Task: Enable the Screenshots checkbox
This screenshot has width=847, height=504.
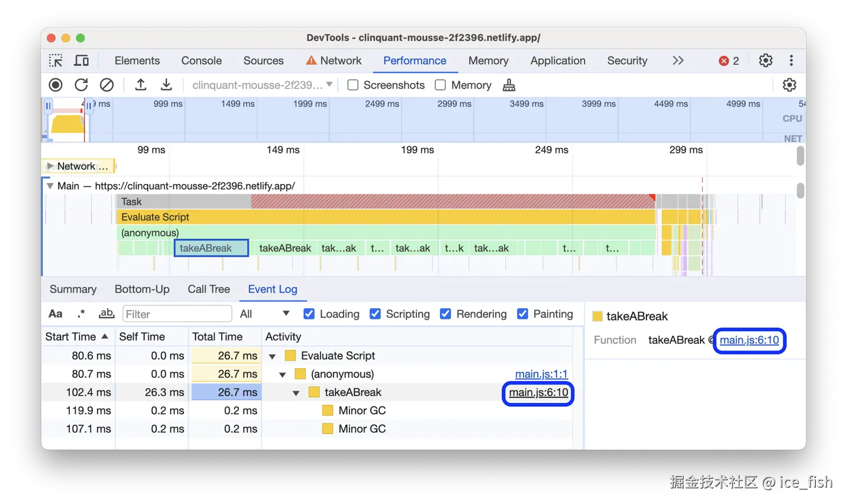Action: point(353,85)
